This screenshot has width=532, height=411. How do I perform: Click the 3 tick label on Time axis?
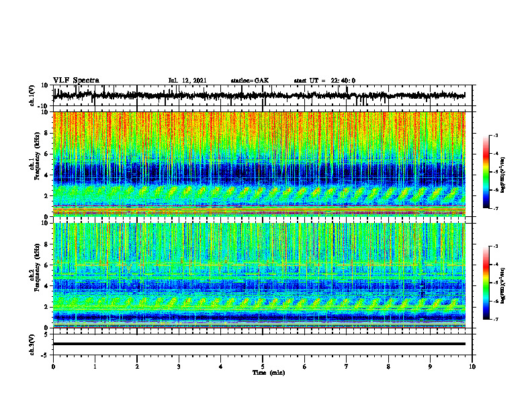pyautogui.click(x=179, y=367)
